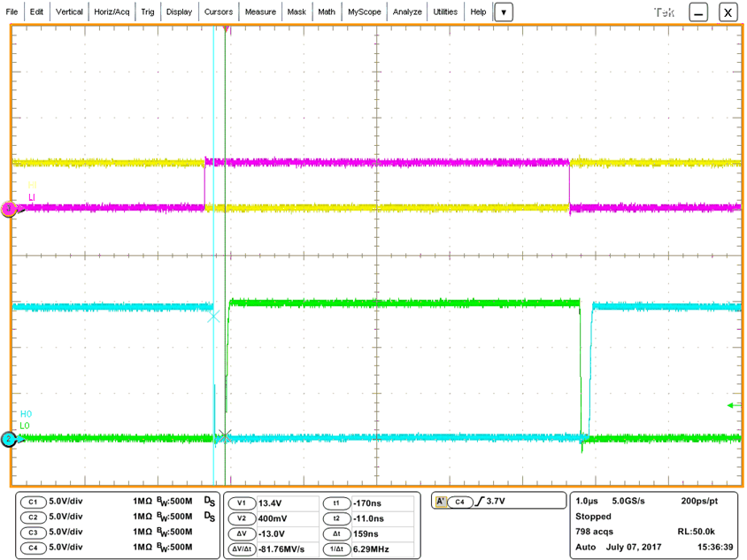The height and width of the screenshot is (560, 747).
Task: Expand the Trig menu
Action: point(146,12)
